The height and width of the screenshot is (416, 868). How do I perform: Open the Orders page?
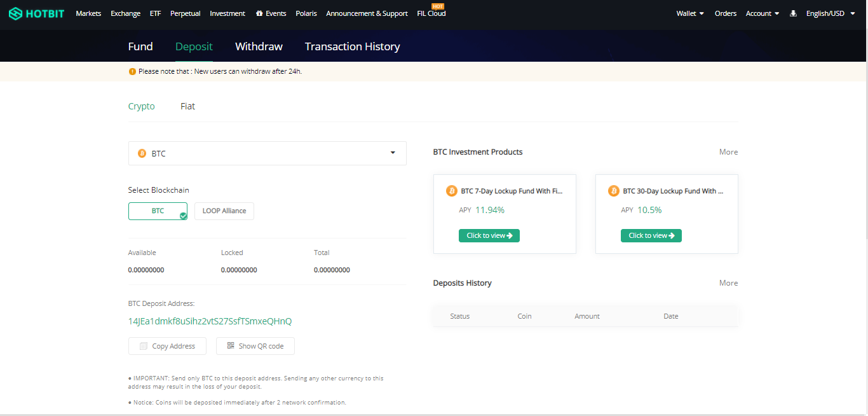point(726,13)
